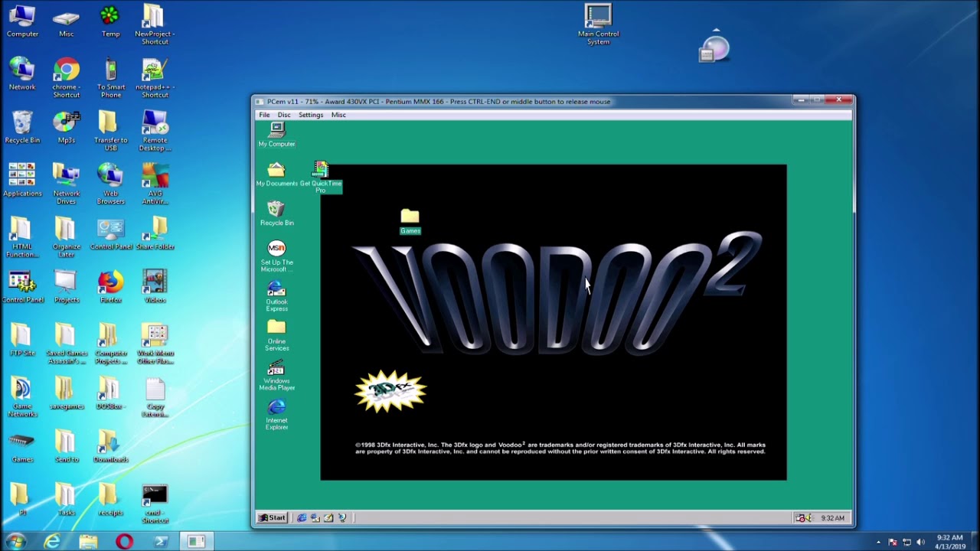Select the Main Control System icon
Screen dimensions: 980x551
598,24
